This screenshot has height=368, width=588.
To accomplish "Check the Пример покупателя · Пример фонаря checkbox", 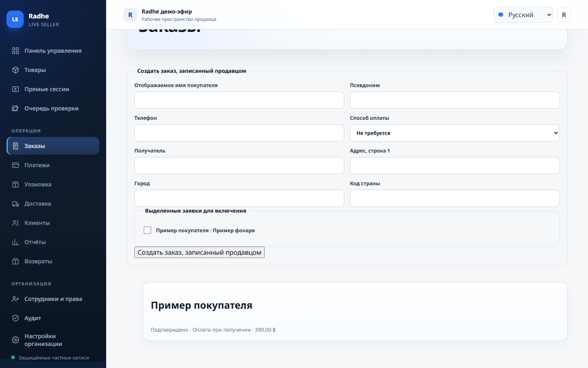I will [x=147, y=230].
